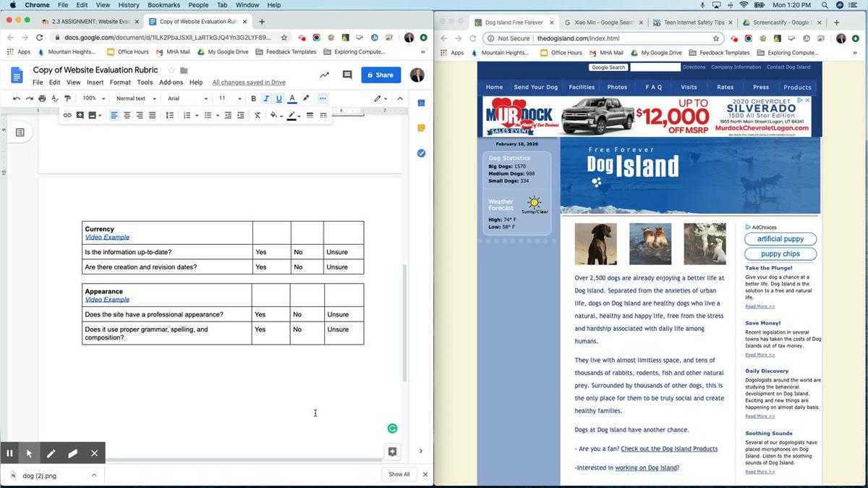Select the Screencastify pen tool
Image resolution: width=868 pixels, height=488 pixels.
click(x=51, y=453)
